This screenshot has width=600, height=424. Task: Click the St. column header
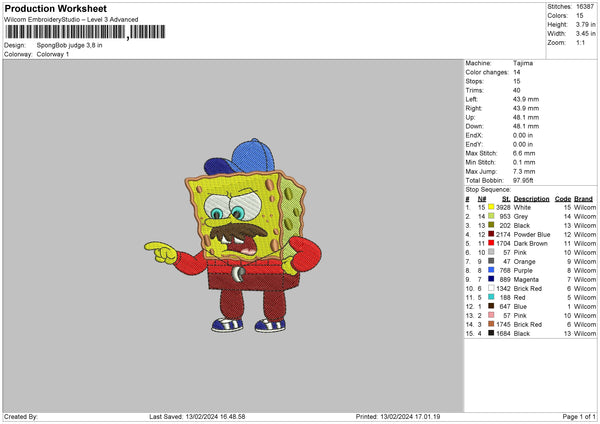pos(506,199)
